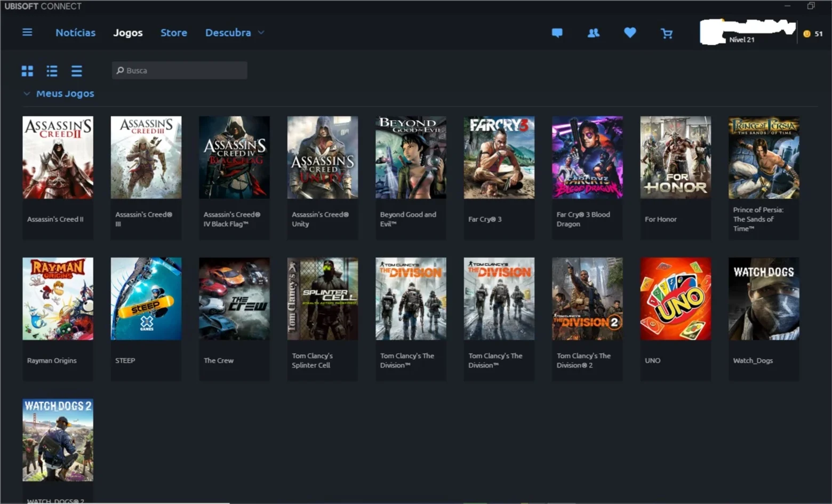Open Assassin's Creed III cover

point(146,157)
